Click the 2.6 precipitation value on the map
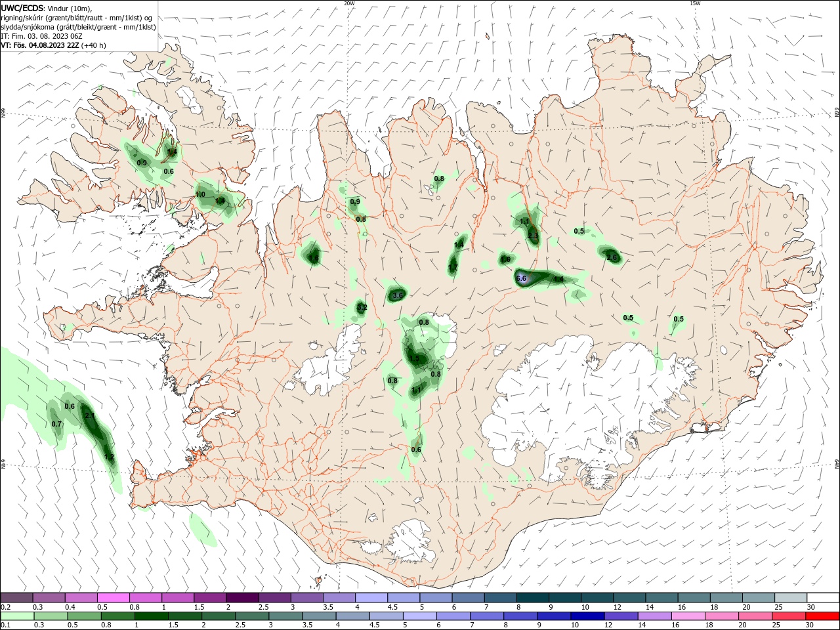Screen dimensions: 840x630 [612, 258]
